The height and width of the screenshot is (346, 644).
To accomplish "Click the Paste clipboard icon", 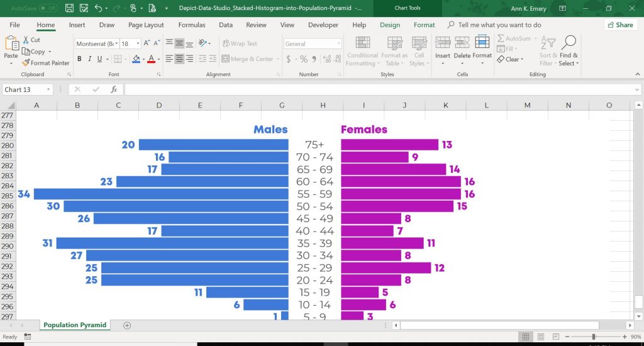I will (x=11, y=43).
